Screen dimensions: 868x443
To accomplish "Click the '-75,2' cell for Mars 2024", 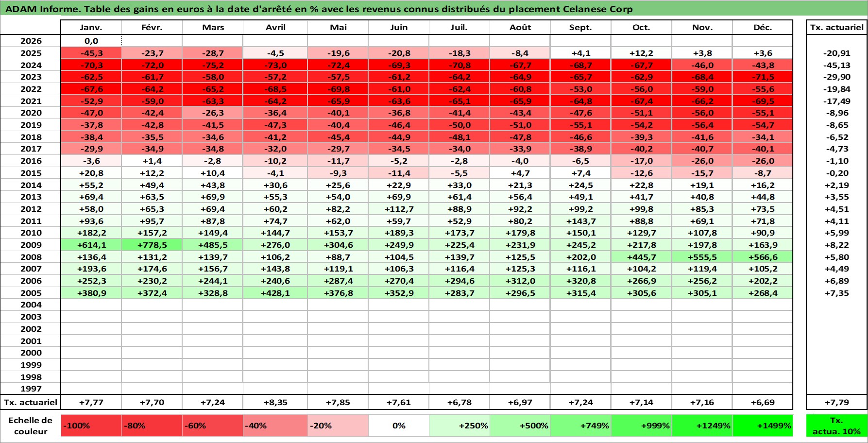I will [212, 65].
